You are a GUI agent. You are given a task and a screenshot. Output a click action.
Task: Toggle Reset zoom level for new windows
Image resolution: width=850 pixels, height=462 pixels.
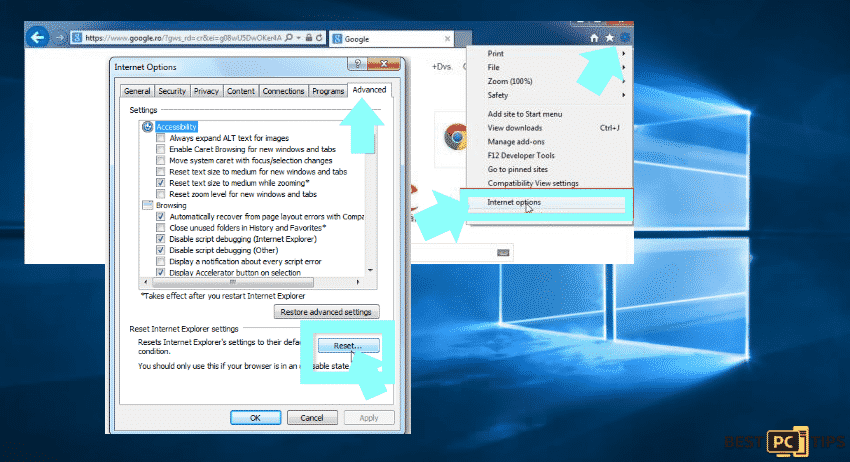point(160,194)
